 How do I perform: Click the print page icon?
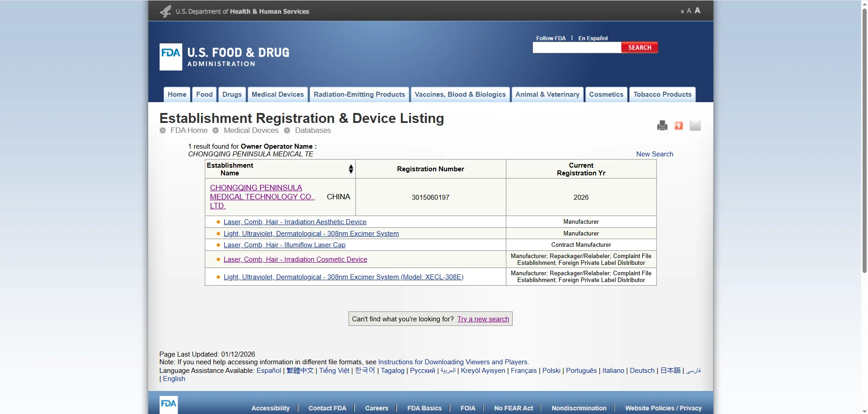[x=662, y=126]
